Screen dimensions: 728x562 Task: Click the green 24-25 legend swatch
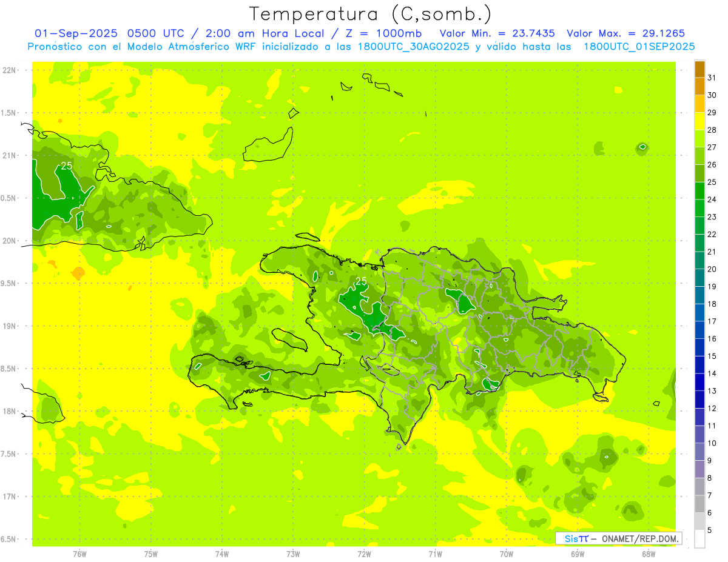coord(699,191)
